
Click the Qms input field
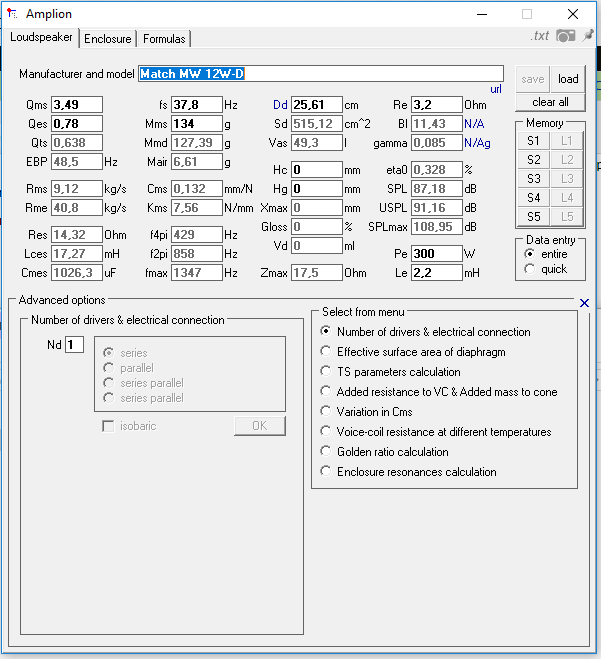[77, 105]
